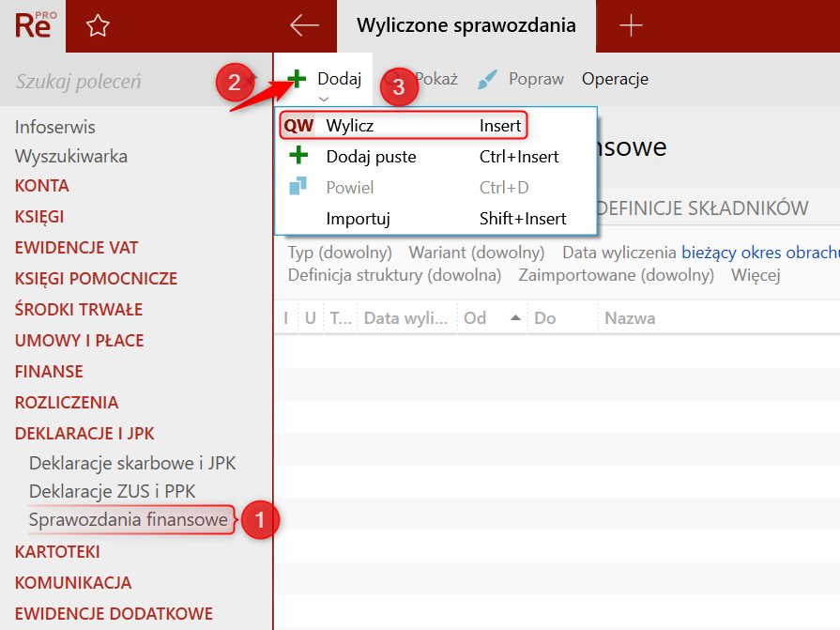Click the Od column sort arrow

(x=515, y=317)
